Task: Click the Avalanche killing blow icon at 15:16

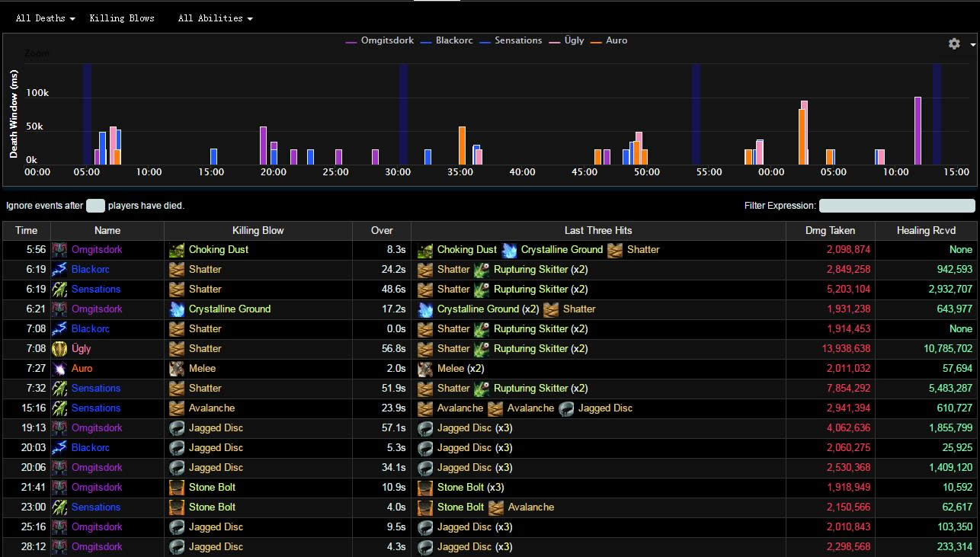Action: 177,408
